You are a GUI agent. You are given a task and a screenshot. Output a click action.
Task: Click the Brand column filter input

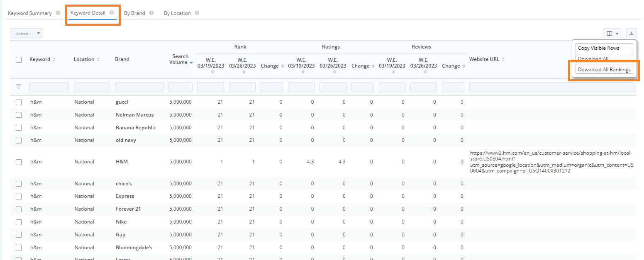coord(139,87)
